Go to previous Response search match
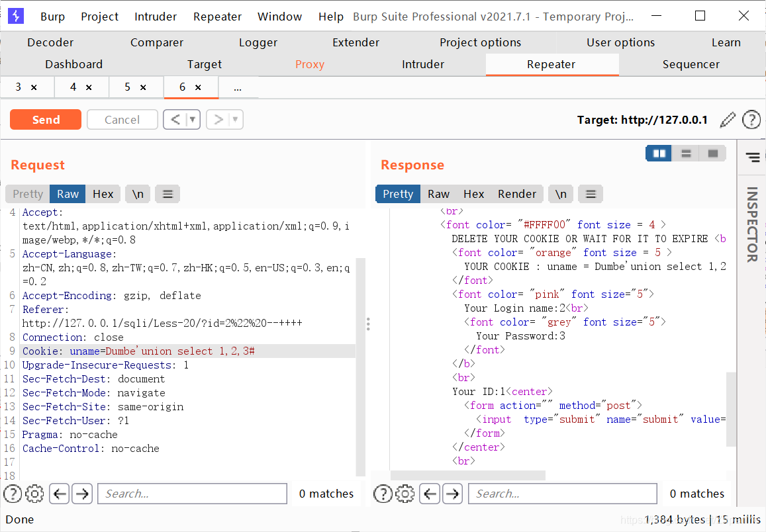The image size is (766, 532). coord(430,494)
